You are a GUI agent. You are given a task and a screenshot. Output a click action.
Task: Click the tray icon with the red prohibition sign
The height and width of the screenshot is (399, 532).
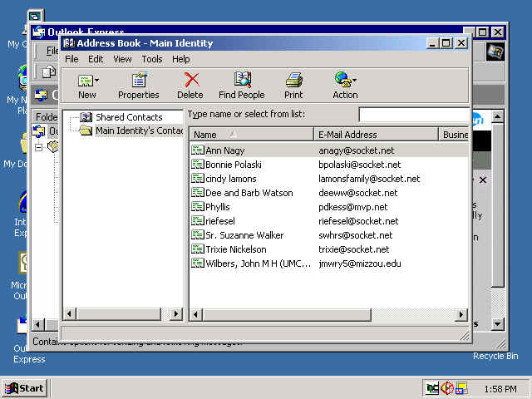[447, 388]
